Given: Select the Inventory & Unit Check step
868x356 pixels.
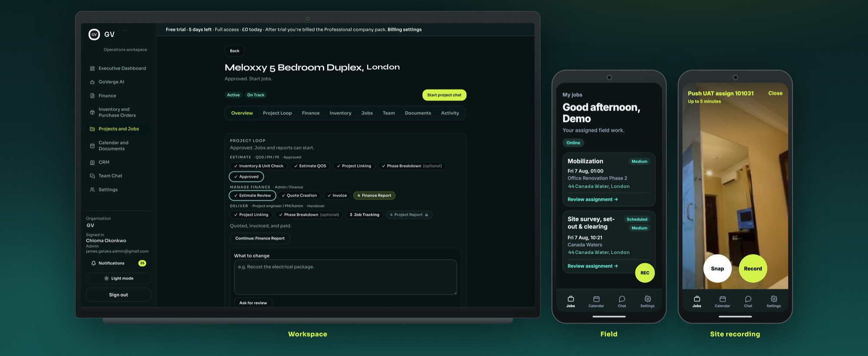Looking at the screenshot, I should point(259,166).
